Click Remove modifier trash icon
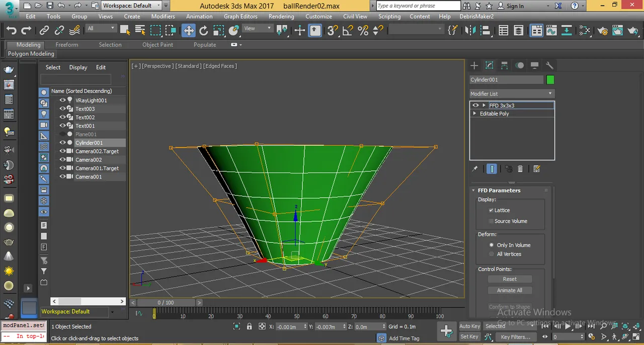The width and height of the screenshot is (644, 345). click(x=520, y=169)
